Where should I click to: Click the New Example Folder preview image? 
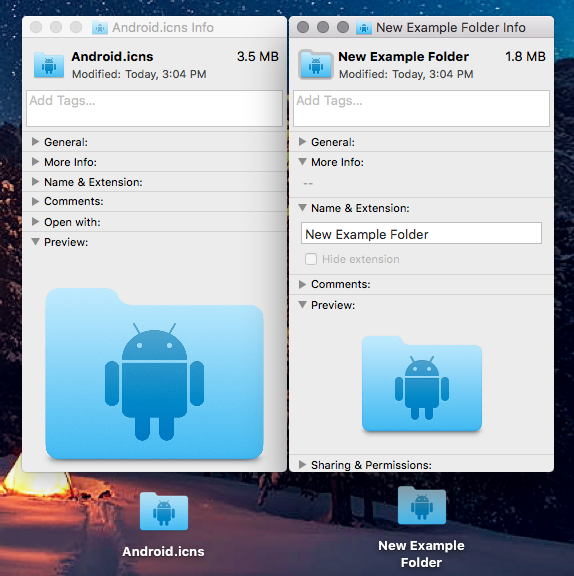click(422, 384)
